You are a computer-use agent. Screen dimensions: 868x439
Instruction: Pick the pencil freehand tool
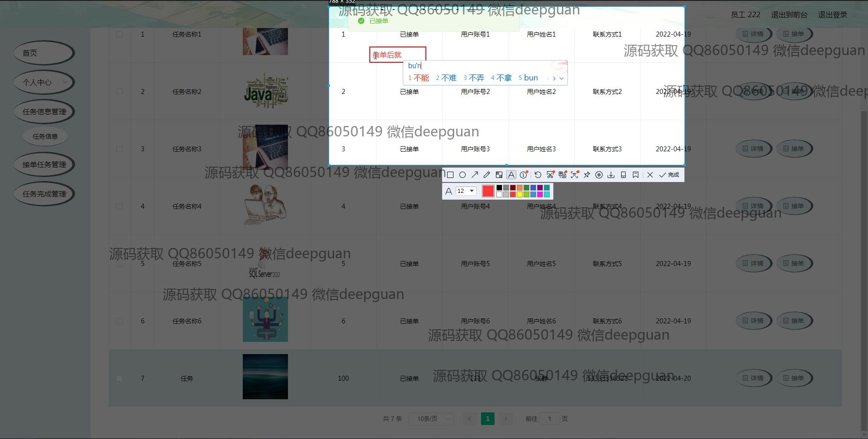coord(487,175)
